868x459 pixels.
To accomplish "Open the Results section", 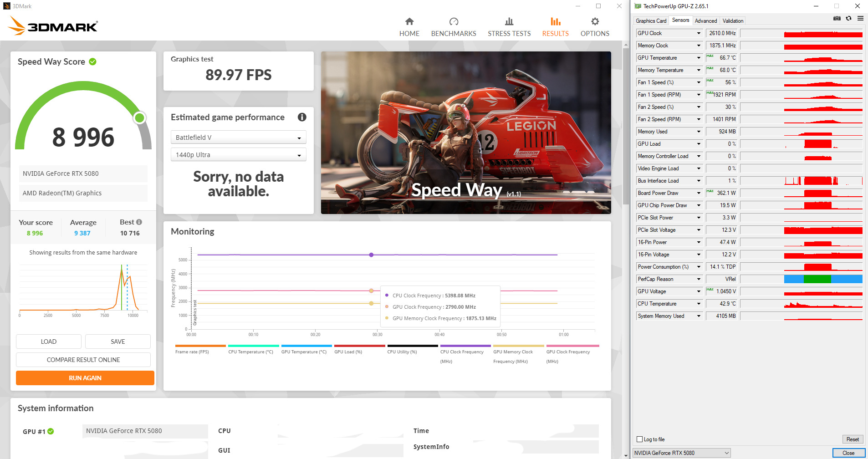I will pos(555,27).
